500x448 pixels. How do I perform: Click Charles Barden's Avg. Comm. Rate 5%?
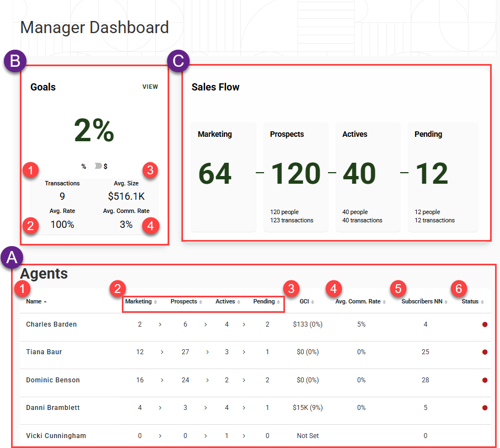pyautogui.click(x=361, y=324)
